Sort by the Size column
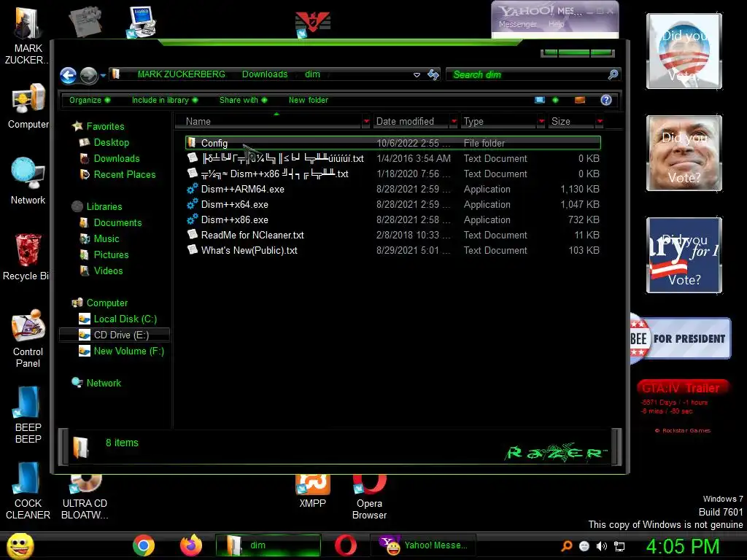The height and width of the screenshot is (560, 747). (x=571, y=122)
